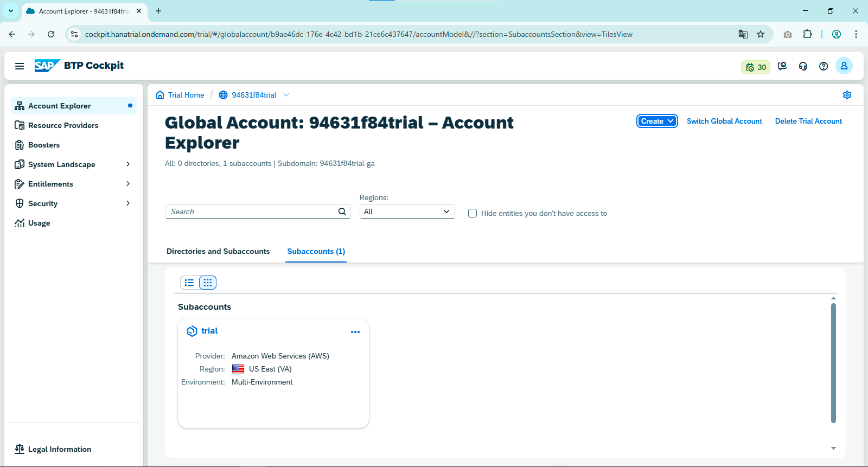Close the Account Explorer browser tab

tap(139, 11)
